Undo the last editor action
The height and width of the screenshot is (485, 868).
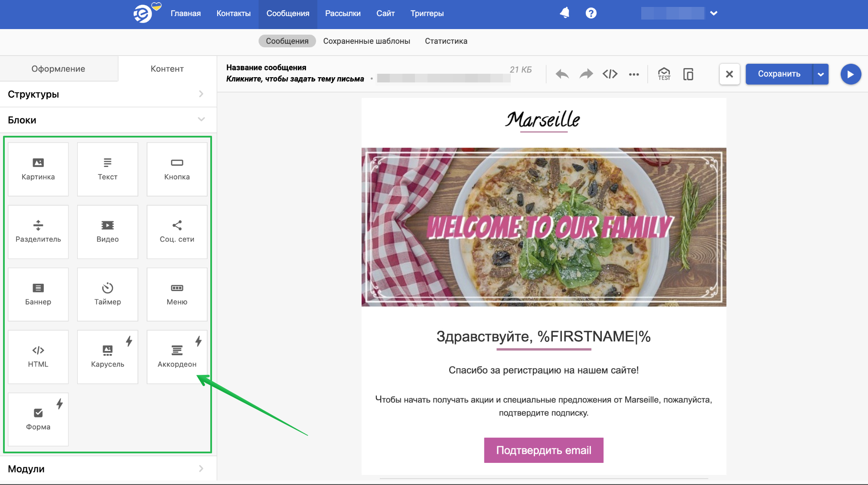point(562,74)
